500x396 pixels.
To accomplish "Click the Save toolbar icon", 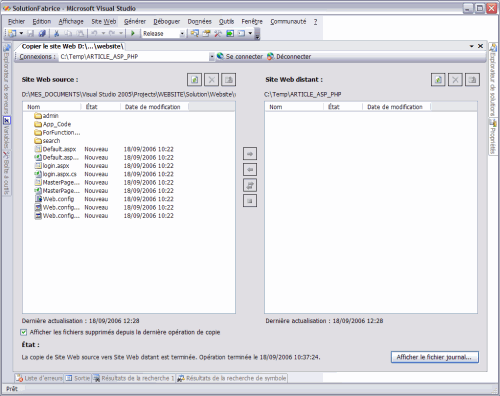I will click(31, 33).
